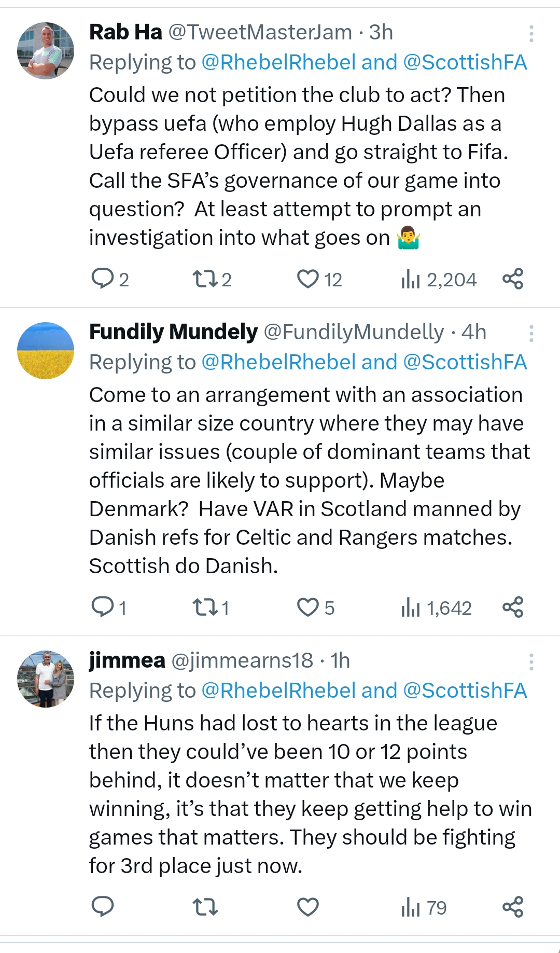The width and height of the screenshot is (560, 953).
Task: Open Rab Ha's profile picture
Action: (x=46, y=50)
